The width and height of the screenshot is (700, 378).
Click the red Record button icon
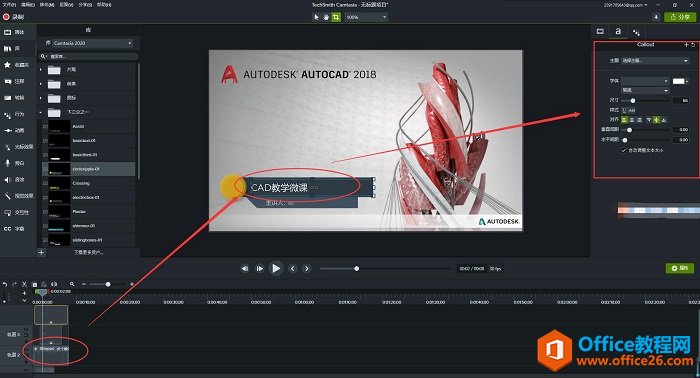(x=6, y=17)
